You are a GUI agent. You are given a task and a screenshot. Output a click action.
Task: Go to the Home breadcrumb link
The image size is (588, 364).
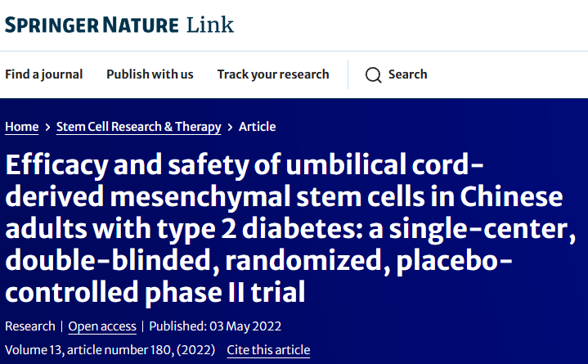[21, 127]
